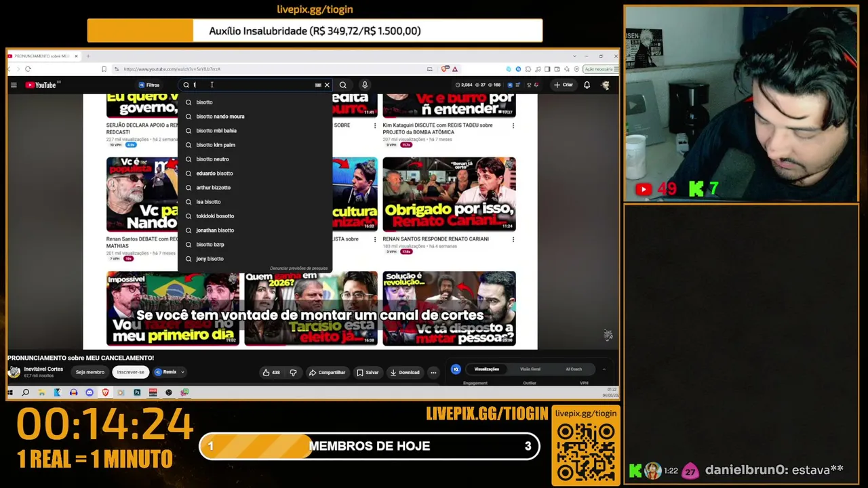The height and width of the screenshot is (488, 868).
Task: Open the 'Solução é revolução' video thumbnail
Action: [x=449, y=308]
